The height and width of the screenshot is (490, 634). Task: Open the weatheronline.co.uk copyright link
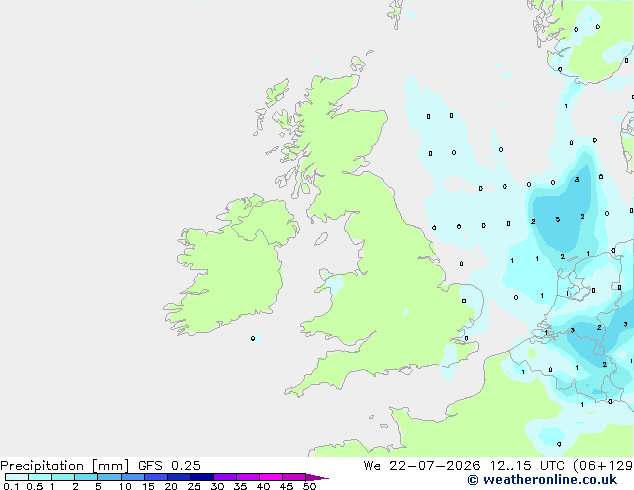coord(542,480)
